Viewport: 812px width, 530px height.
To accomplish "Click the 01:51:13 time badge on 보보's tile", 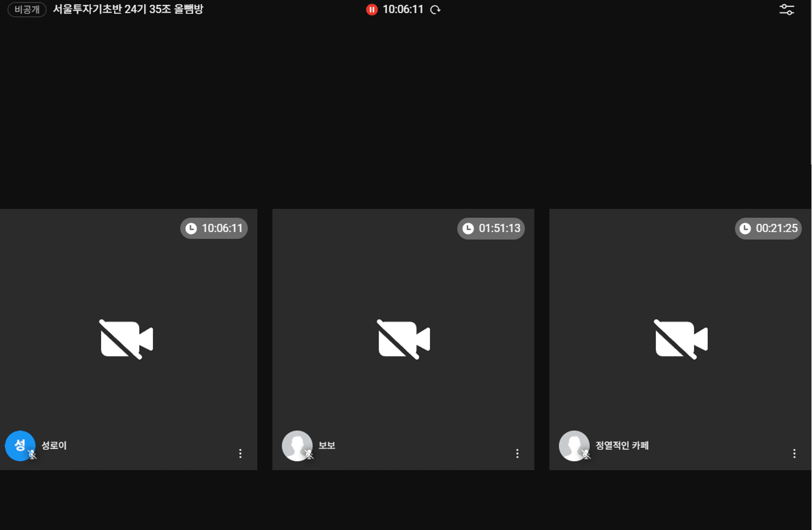I will (x=491, y=228).
